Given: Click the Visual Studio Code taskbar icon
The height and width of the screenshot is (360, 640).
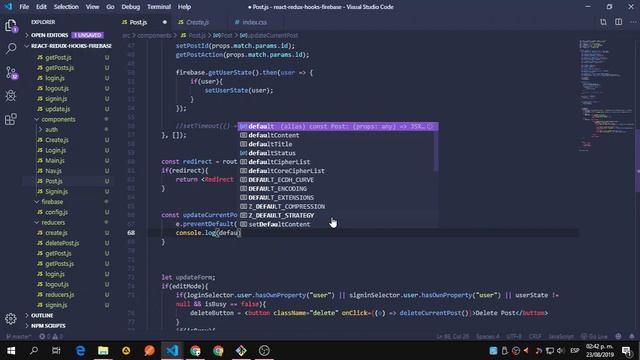Looking at the screenshot, I should coord(172,351).
